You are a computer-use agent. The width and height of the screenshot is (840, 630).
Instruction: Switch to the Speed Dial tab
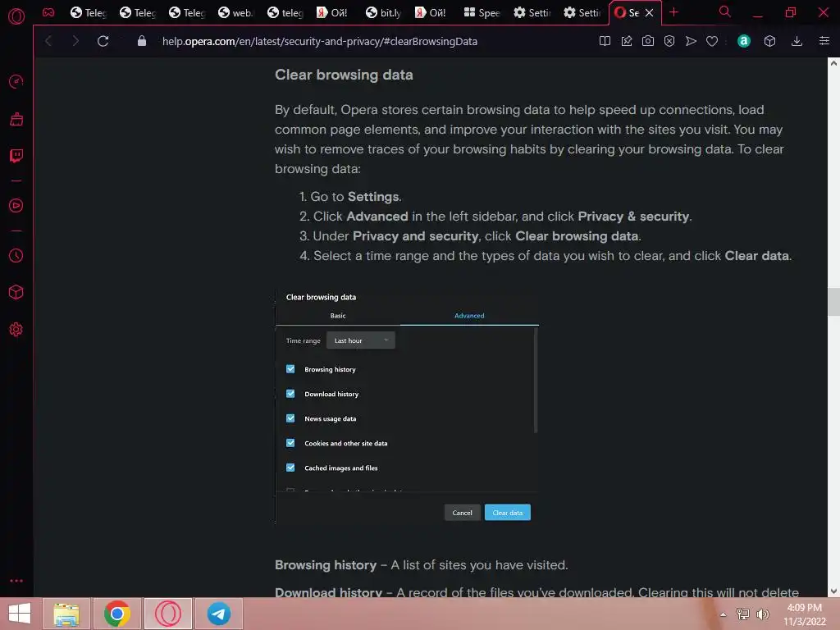point(482,13)
